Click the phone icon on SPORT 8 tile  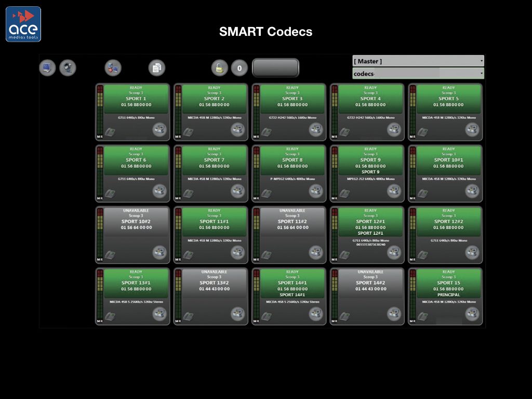[267, 193]
